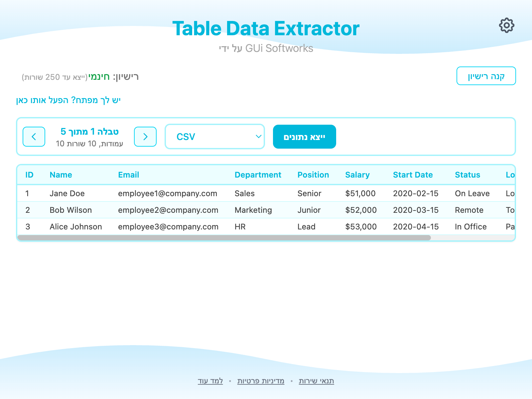Open the תנאי שירות footer link
532x399 pixels.
click(x=316, y=381)
